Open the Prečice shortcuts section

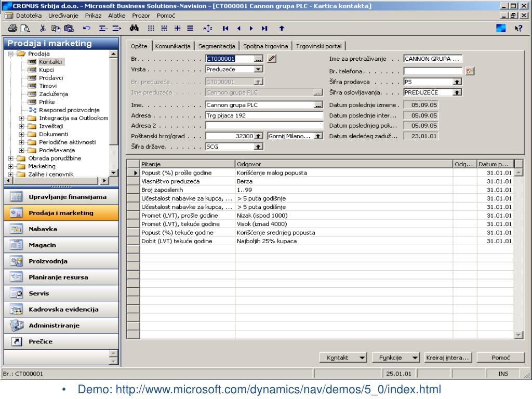[x=61, y=341]
